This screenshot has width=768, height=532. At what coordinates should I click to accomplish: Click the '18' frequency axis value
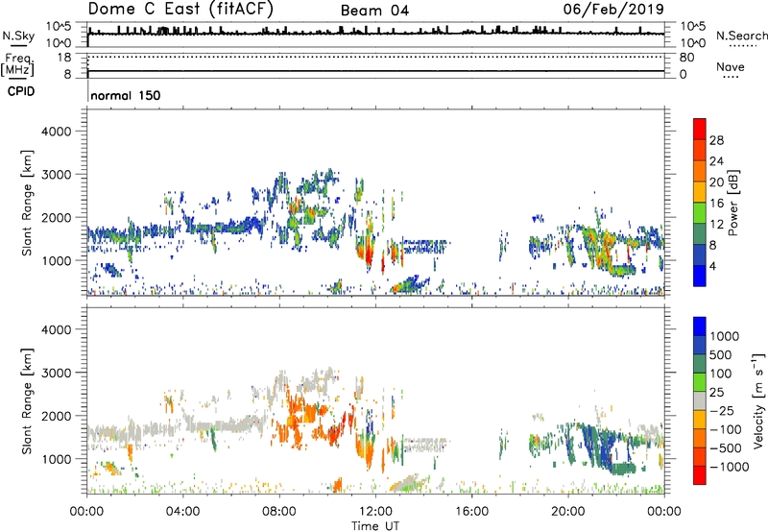[64, 58]
